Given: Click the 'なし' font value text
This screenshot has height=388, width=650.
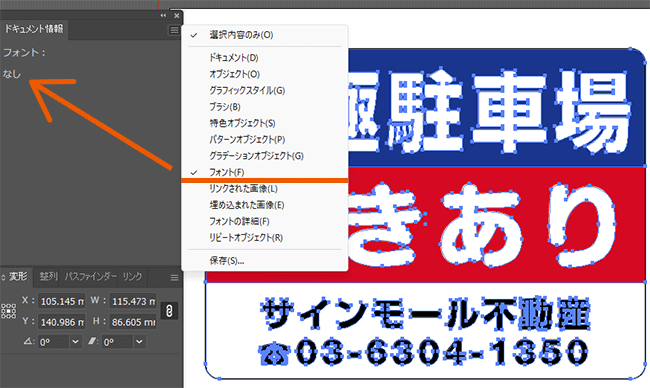Looking at the screenshot, I should [12, 74].
